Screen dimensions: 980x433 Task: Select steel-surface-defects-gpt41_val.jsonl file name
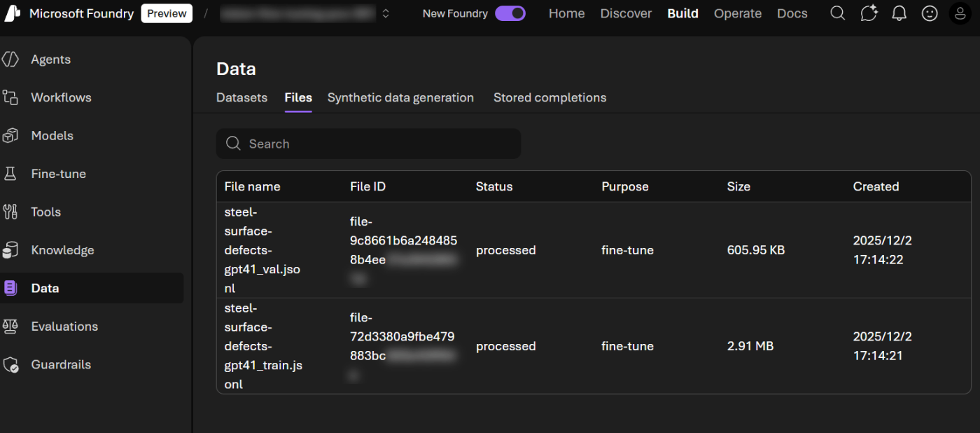click(x=262, y=250)
